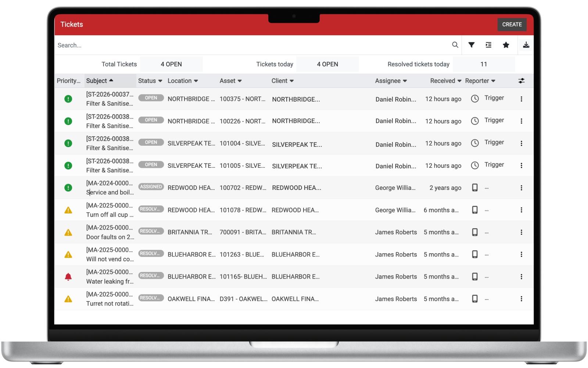Click '2 years ago' received cell
This screenshot has width=588, height=368.
[445, 188]
